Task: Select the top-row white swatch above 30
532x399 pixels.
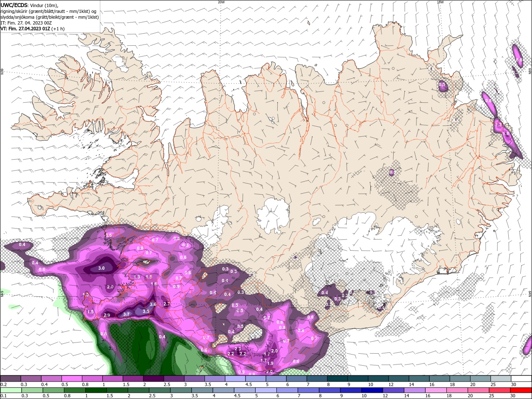Action: click(520, 379)
